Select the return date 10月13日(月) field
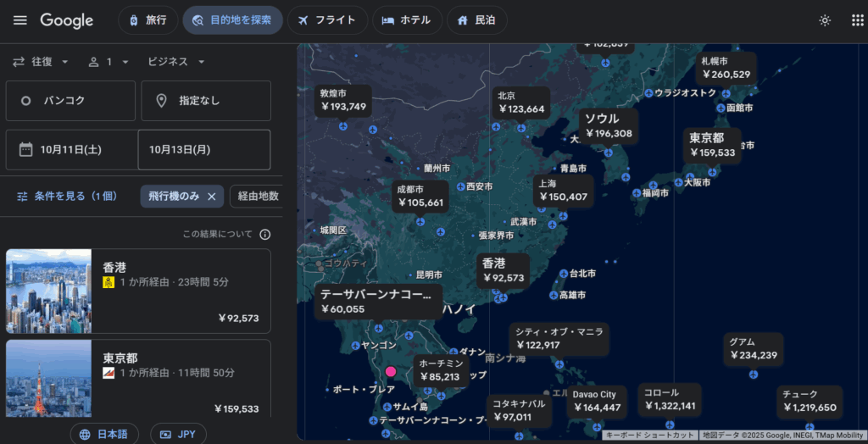 coord(204,150)
